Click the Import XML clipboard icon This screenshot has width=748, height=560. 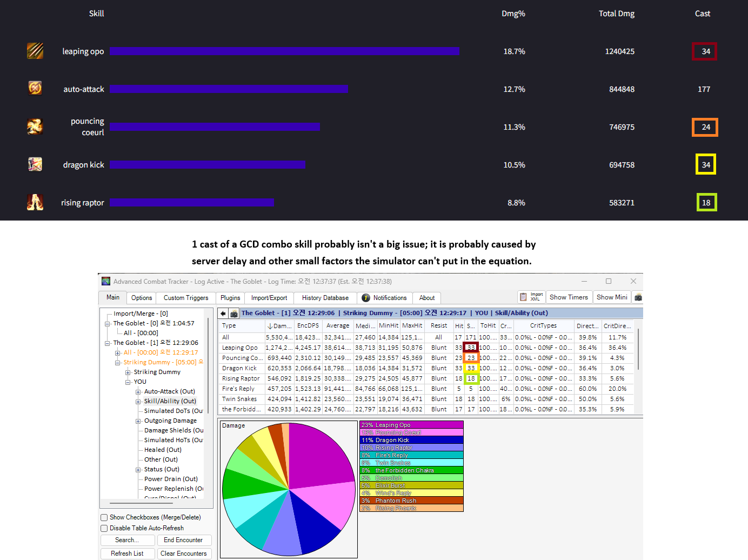click(523, 297)
